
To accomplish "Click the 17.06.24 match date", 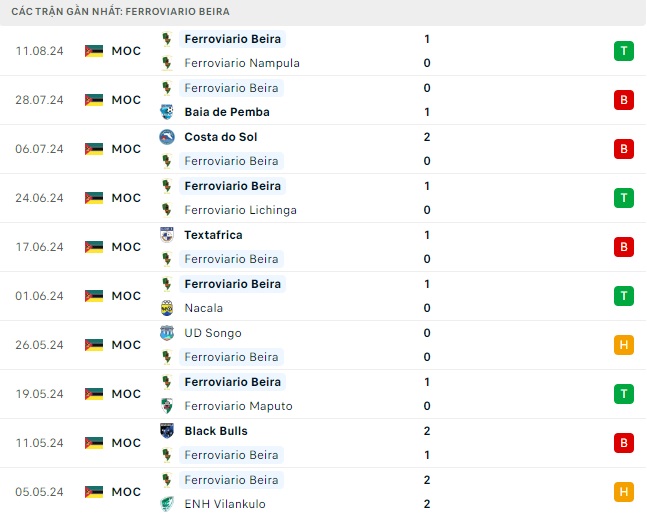I will point(40,247).
